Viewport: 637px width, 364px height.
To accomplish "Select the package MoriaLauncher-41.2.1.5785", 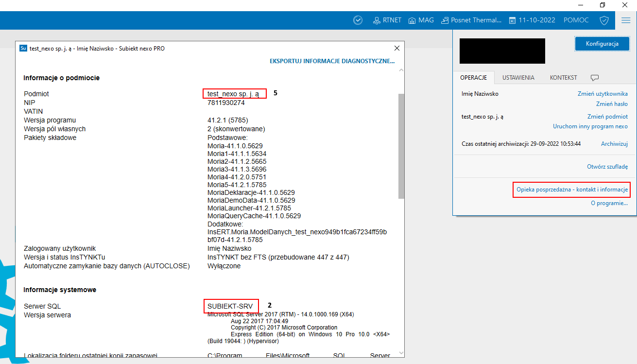I will click(x=249, y=208).
